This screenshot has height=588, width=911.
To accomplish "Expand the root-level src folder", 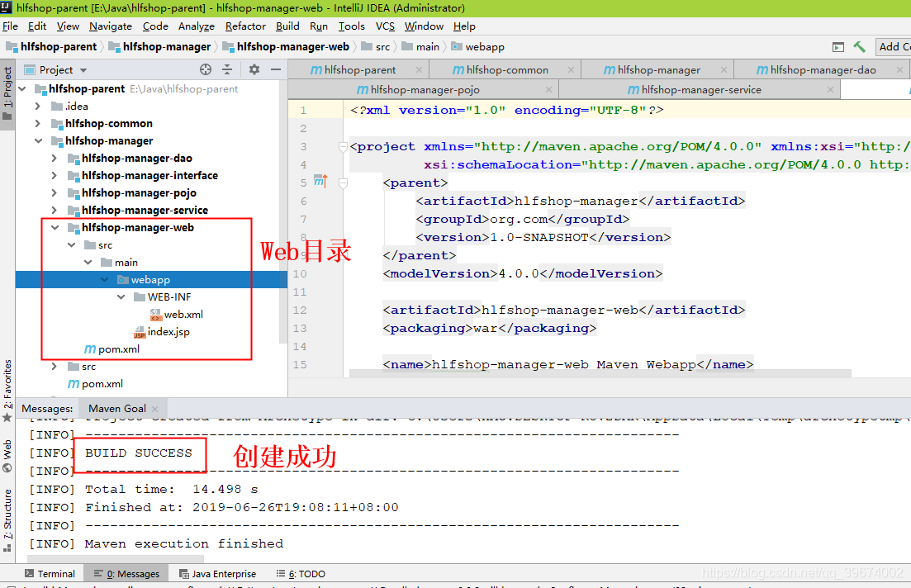I will pyautogui.click(x=54, y=367).
